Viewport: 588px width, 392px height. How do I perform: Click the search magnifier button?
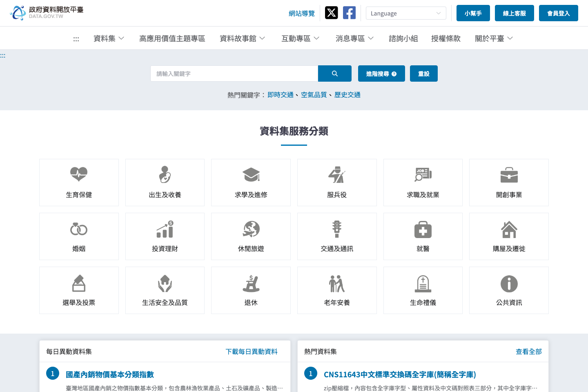(x=334, y=73)
